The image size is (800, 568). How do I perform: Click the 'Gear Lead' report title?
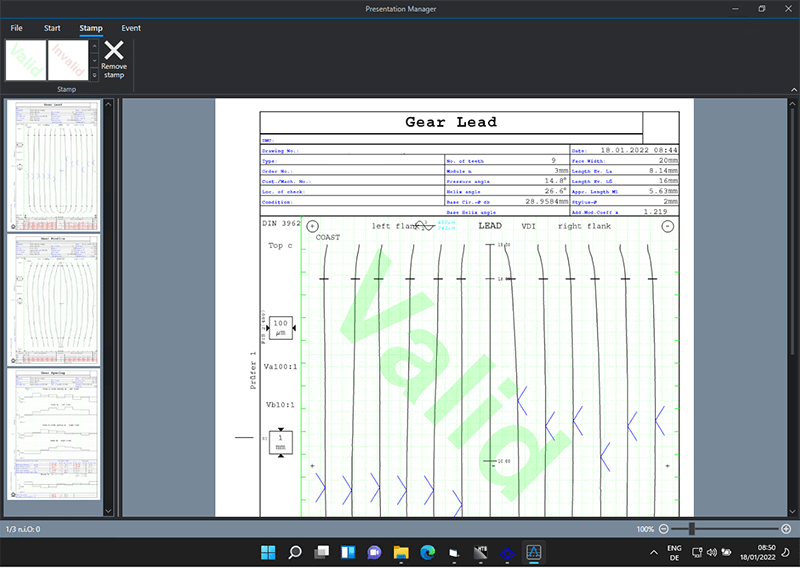coord(451,122)
